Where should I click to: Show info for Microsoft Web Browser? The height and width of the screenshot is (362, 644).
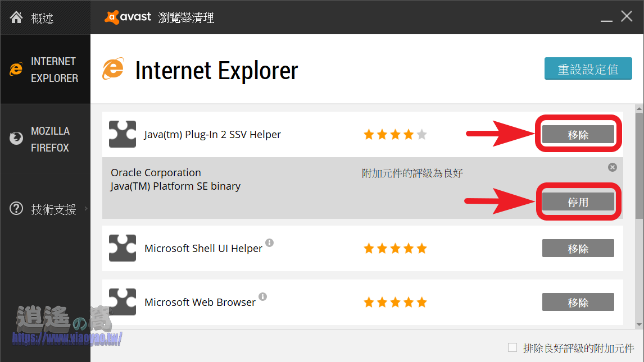pyautogui.click(x=263, y=296)
